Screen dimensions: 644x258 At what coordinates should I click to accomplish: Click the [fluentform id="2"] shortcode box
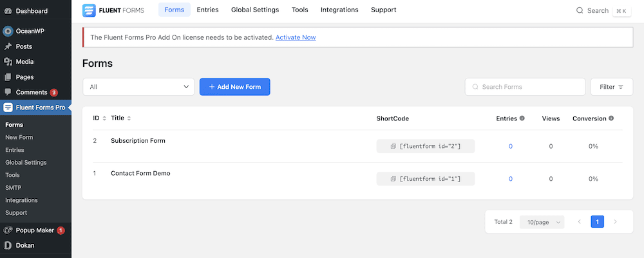pyautogui.click(x=426, y=146)
